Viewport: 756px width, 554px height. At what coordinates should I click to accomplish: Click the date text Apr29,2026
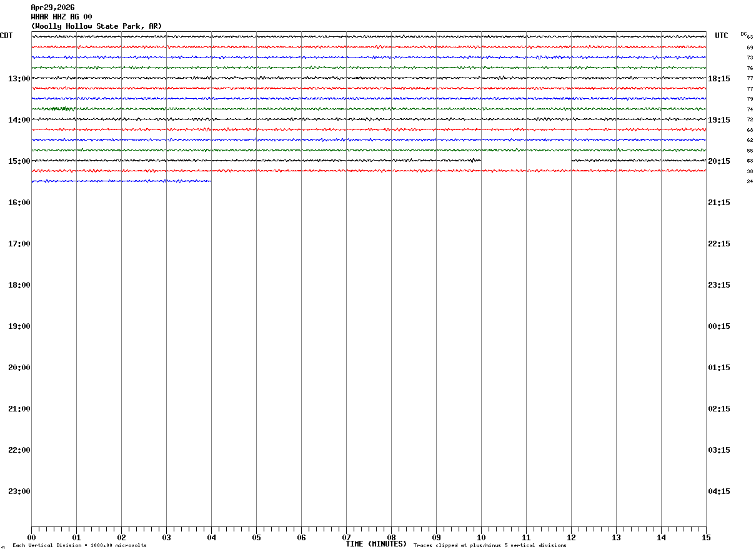click(52, 8)
